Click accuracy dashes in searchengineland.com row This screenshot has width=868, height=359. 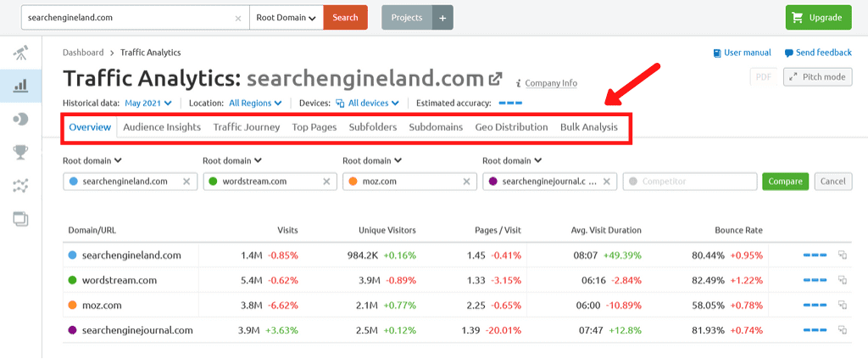point(815,255)
